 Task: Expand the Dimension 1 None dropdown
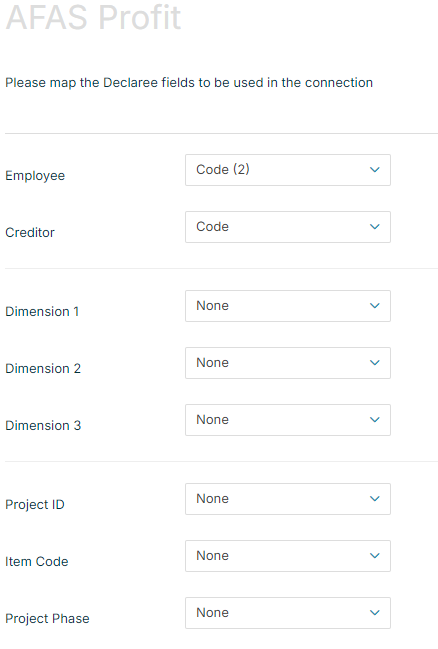tap(288, 306)
